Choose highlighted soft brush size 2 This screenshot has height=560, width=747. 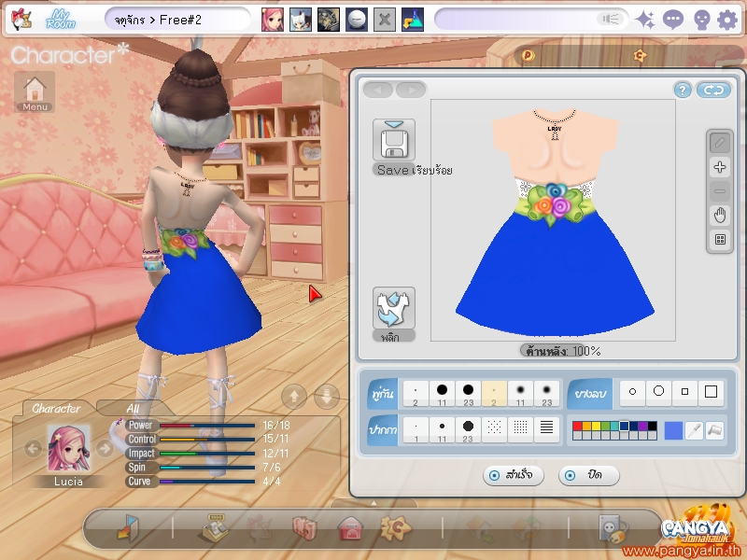494,393
